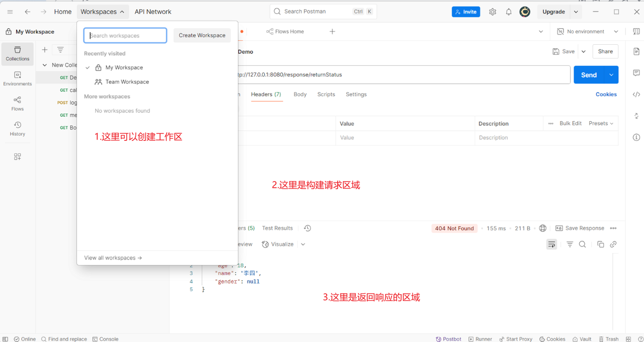Open the Environments sidebar panel
This screenshot has width=644, height=342.
tap(18, 79)
